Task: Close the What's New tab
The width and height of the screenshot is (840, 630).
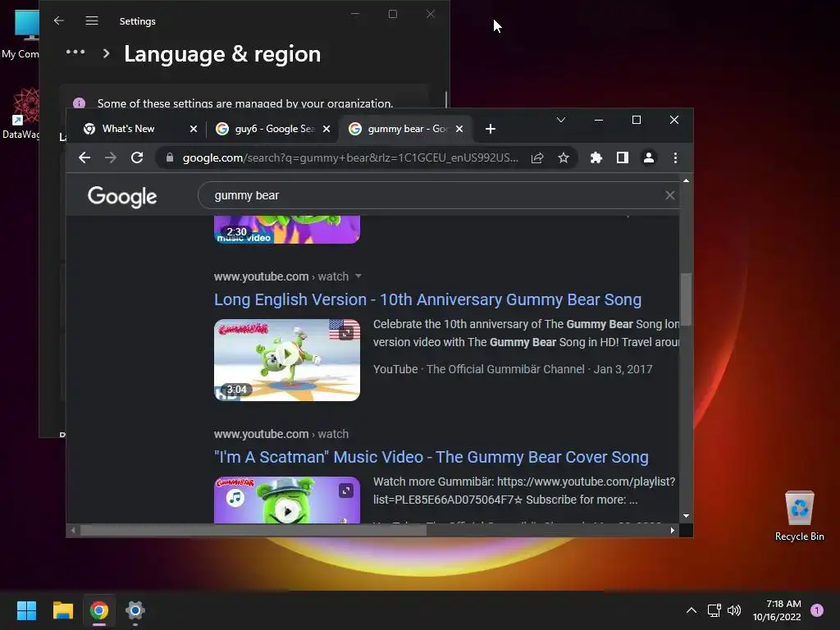Action: pyautogui.click(x=194, y=129)
